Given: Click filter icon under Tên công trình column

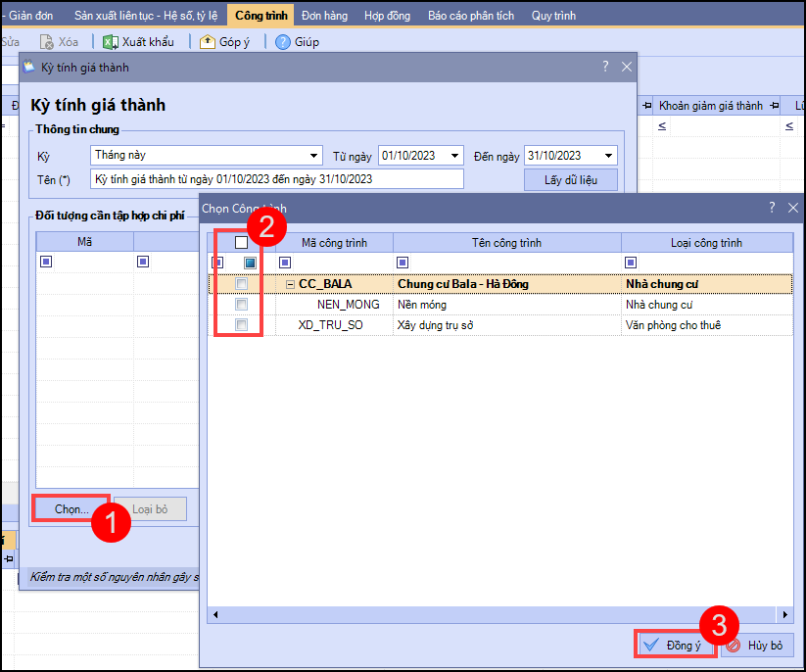Looking at the screenshot, I should click(x=402, y=263).
